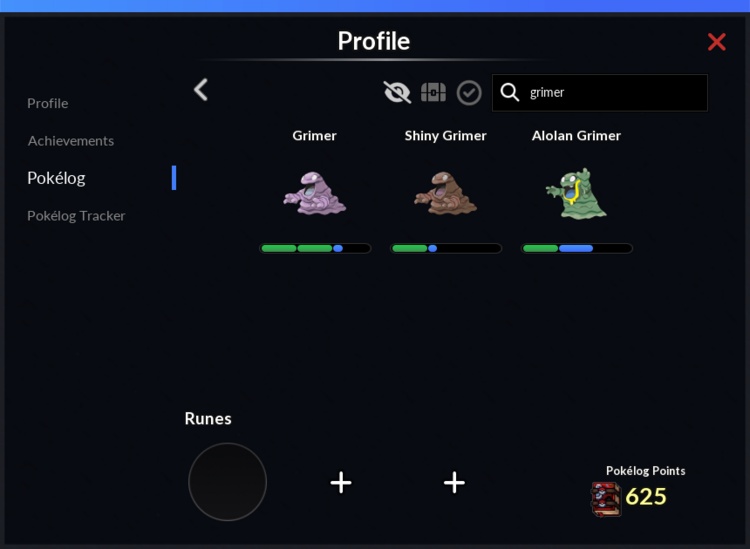The height and width of the screenshot is (549, 750).
Task: Click the Runes section heading
Action: coord(208,418)
